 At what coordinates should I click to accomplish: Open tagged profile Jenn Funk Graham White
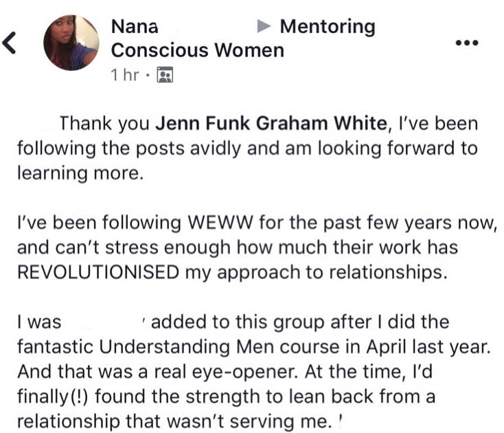(x=271, y=123)
